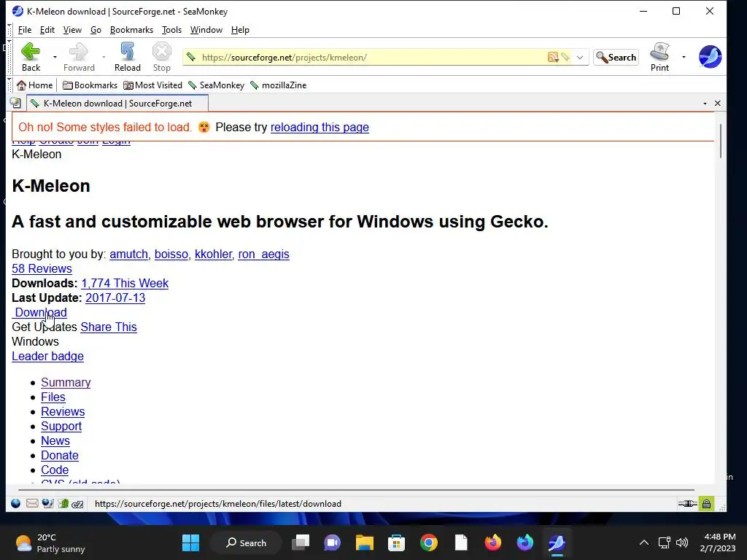Open Task View on the taskbar
Viewport: 747px width, 560px height.
click(301, 542)
